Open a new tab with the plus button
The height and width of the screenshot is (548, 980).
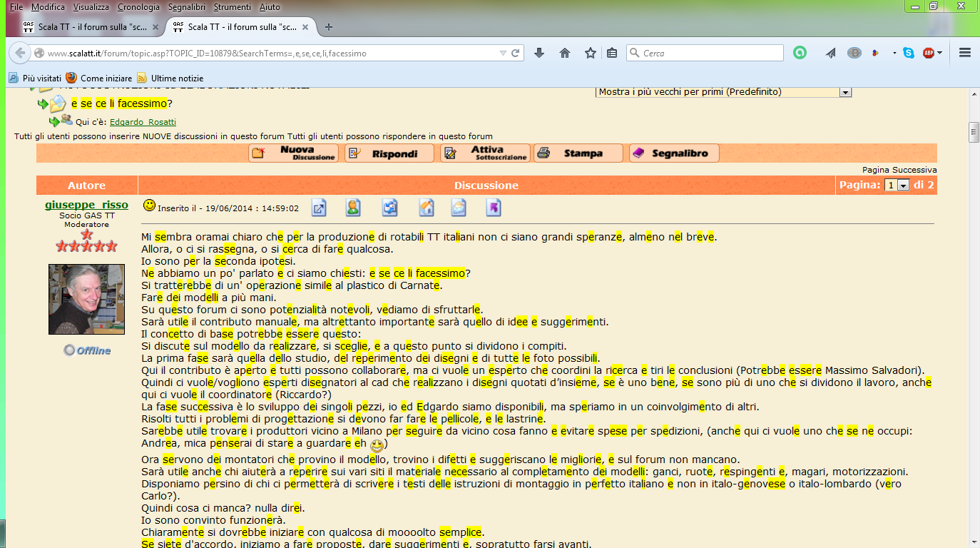point(329,27)
